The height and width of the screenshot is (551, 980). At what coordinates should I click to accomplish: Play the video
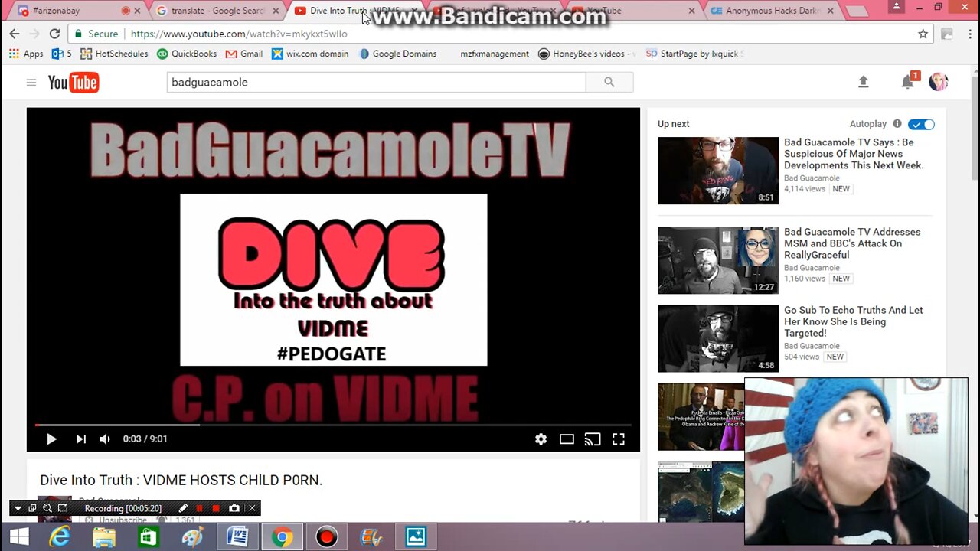pos(51,439)
